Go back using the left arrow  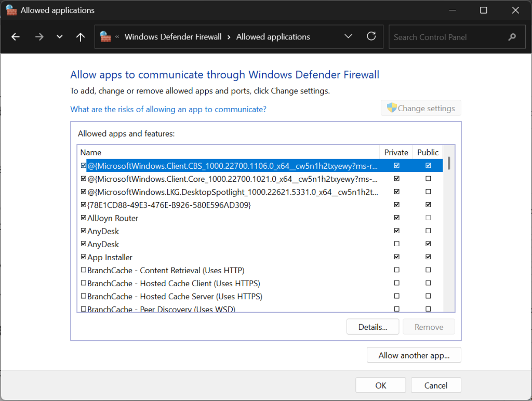(x=16, y=37)
